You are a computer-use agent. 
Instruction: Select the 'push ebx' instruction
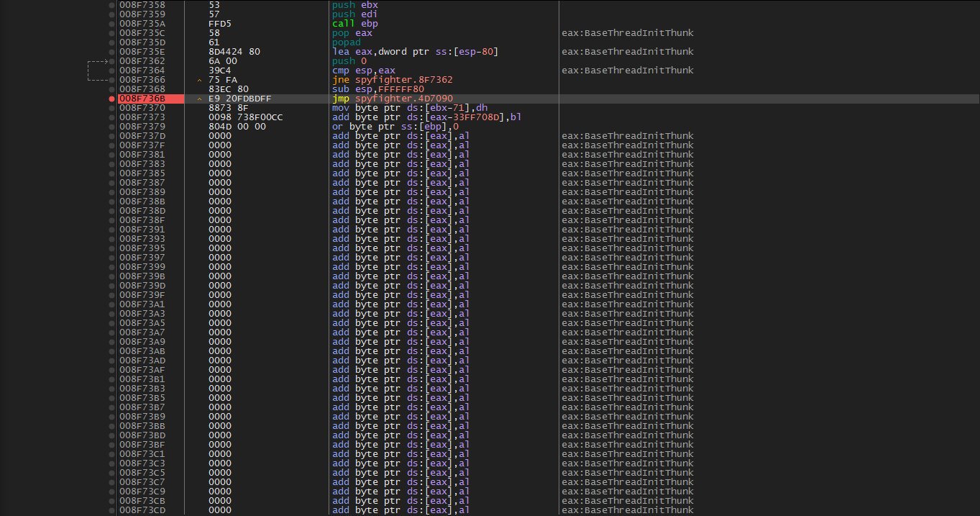(x=354, y=5)
